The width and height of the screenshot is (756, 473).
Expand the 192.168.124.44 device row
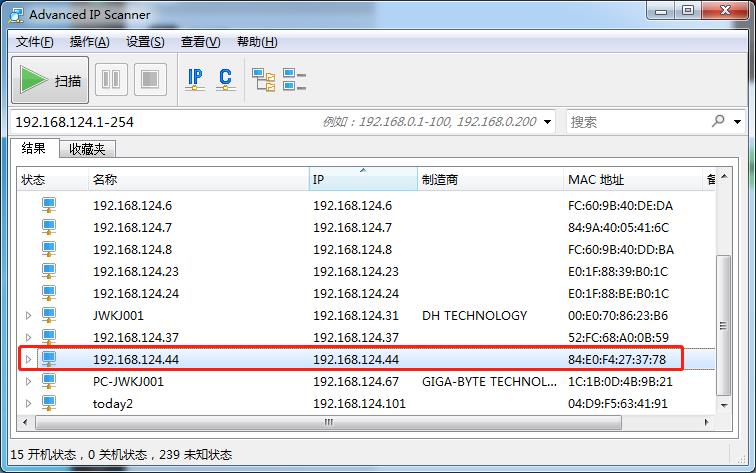pyautogui.click(x=28, y=359)
